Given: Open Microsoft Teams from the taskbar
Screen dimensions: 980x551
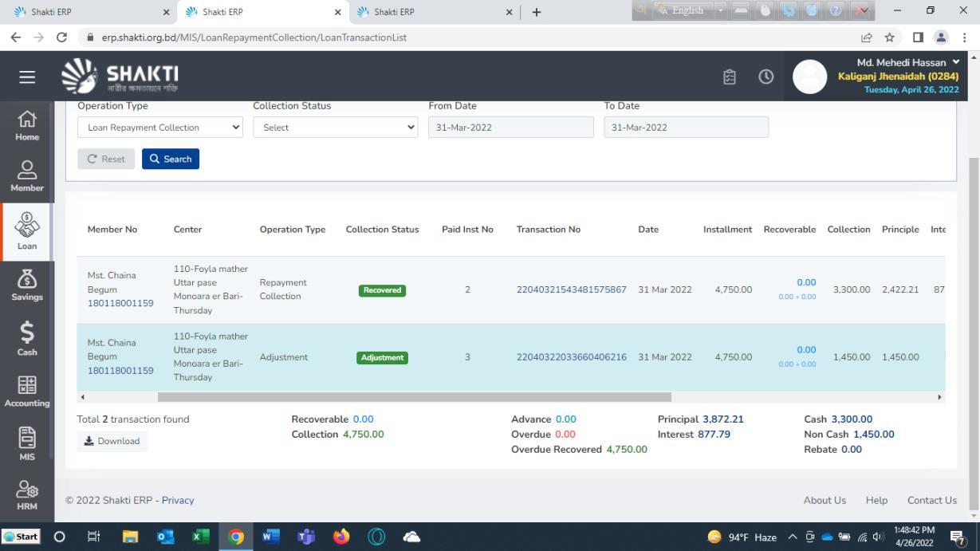Looking at the screenshot, I should (306, 537).
